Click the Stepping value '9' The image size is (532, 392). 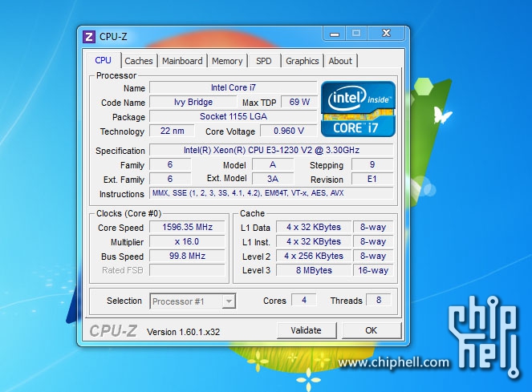tap(372, 164)
